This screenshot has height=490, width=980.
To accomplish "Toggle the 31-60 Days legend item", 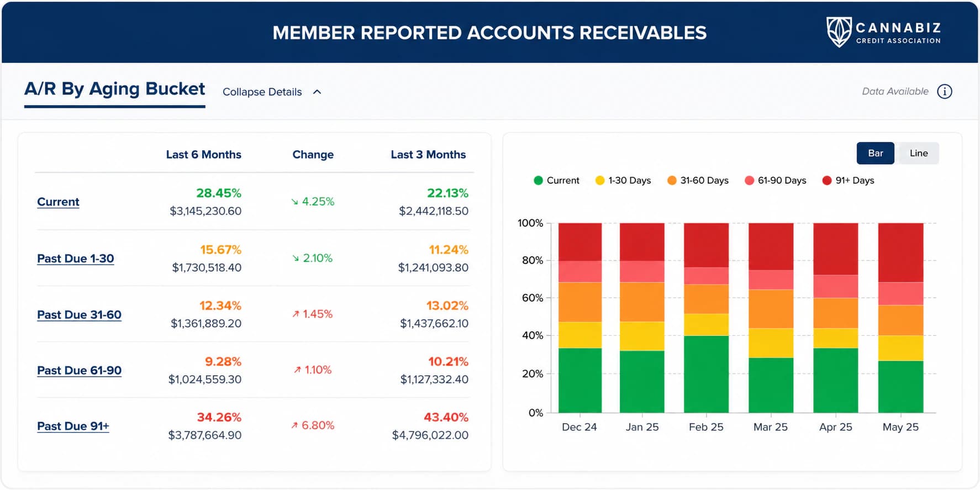I will coord(698,181).
